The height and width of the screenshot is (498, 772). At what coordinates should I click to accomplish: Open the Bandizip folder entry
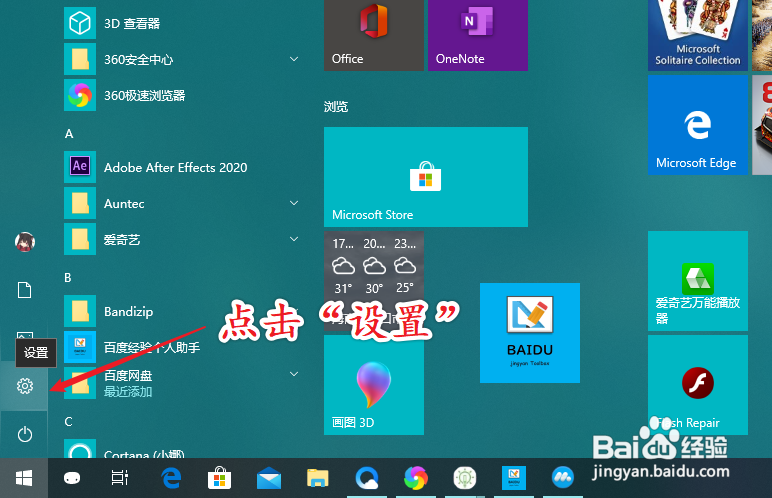tap(182, 311)
